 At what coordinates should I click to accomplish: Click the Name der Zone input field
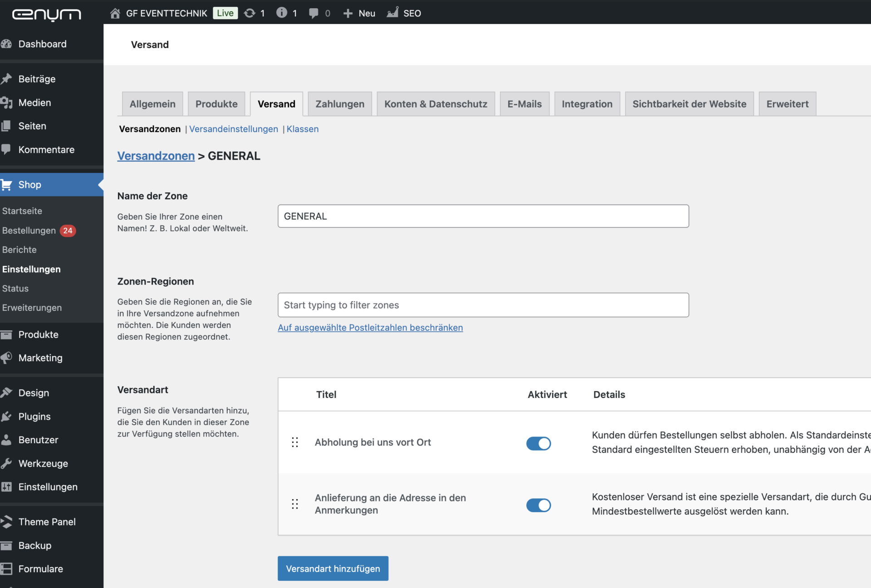click(483, 216)
